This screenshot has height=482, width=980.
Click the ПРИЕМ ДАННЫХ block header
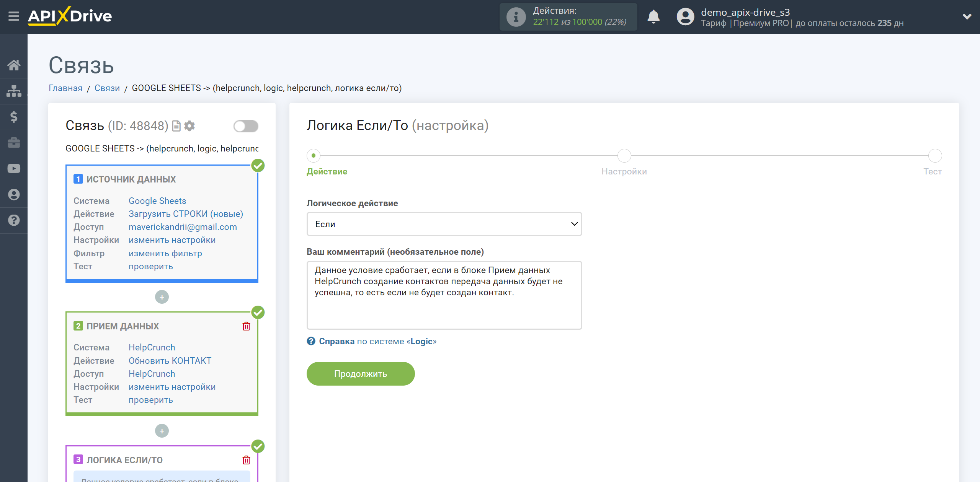coord(122,326)
